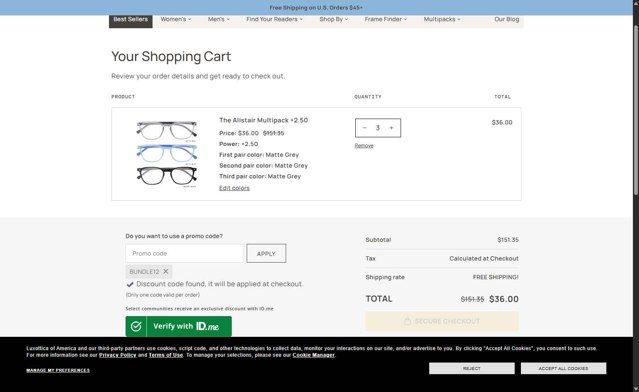Click the lock icon on Secure Checkout
The width and height of the screenshot is (639, 392).
pyautogui.click(x=407, y=321)
